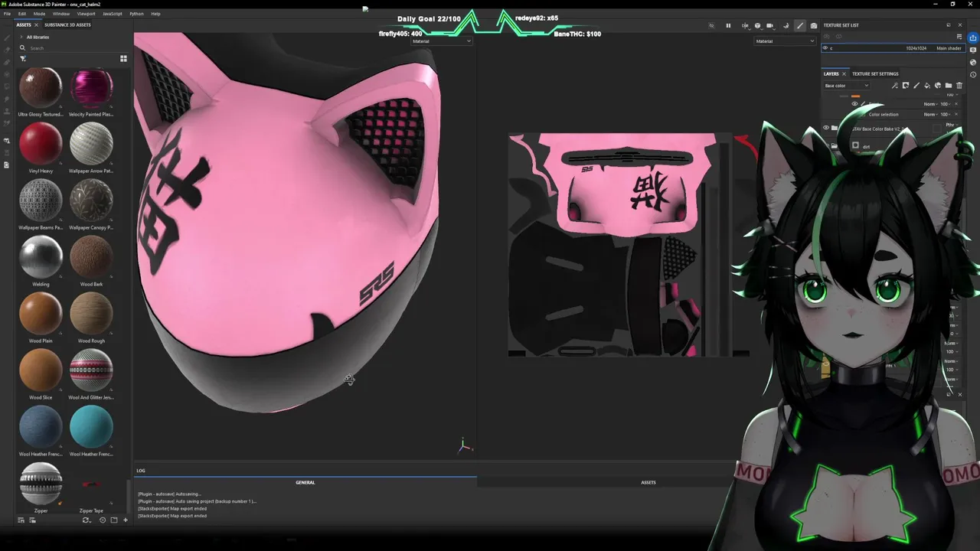The height and width of the screenshot is (551, 980).
Task: Add an effect with the wand icon
Action: point(895,85)
